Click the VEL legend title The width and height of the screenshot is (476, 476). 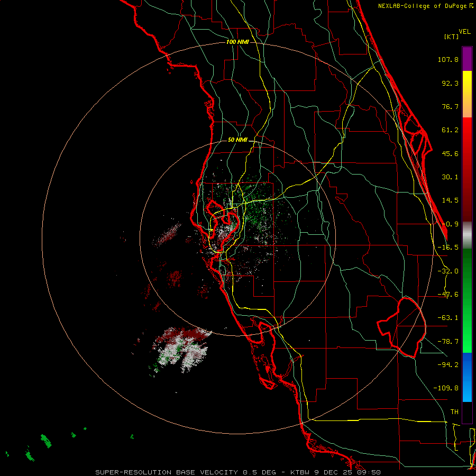[x=464, y=32]
